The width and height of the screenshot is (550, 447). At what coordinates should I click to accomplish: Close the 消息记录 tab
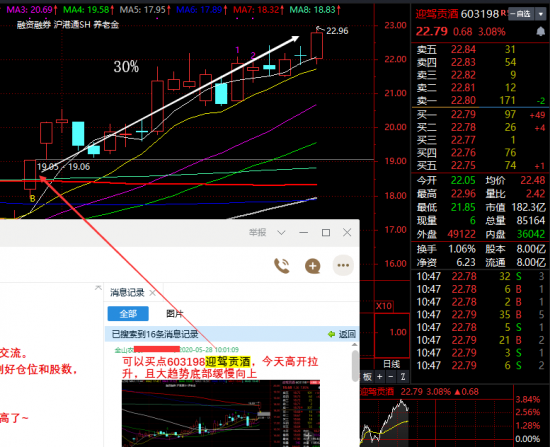click(153, 293)
